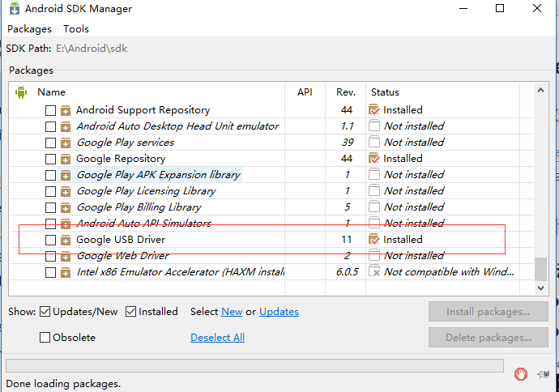Open the Tools menu
559x392 pixels.
[76, 29]
